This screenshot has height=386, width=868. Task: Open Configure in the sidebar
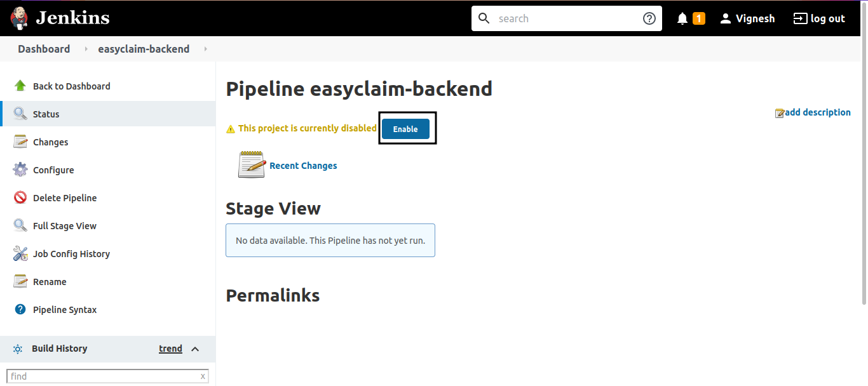(x=53, y=170)
